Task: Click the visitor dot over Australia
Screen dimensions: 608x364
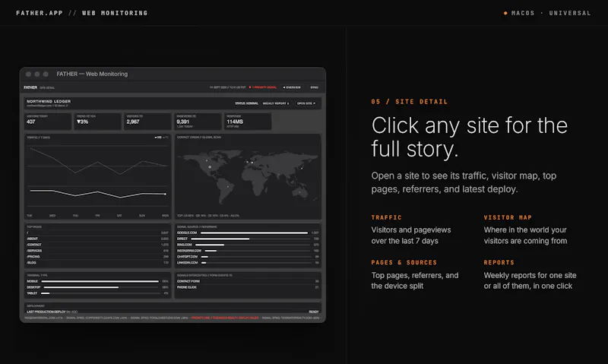Action: 299,192
